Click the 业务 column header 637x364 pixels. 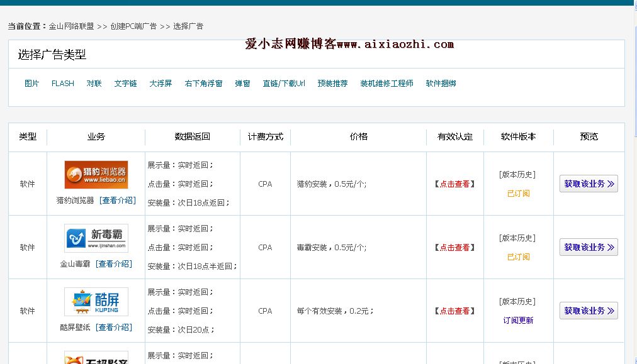(96, 137)
